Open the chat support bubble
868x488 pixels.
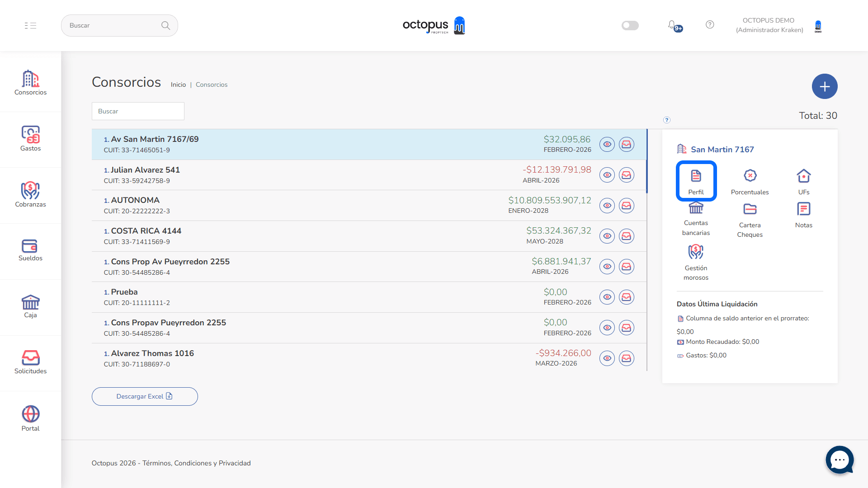click(x=840, y=460)
